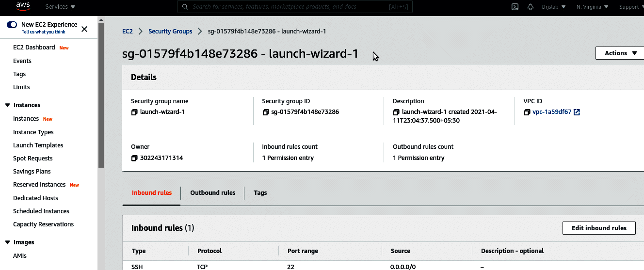Toggle the New EC2 Experience switch
Viewport: 644px width, 270px height.
(x=12, y=24)
